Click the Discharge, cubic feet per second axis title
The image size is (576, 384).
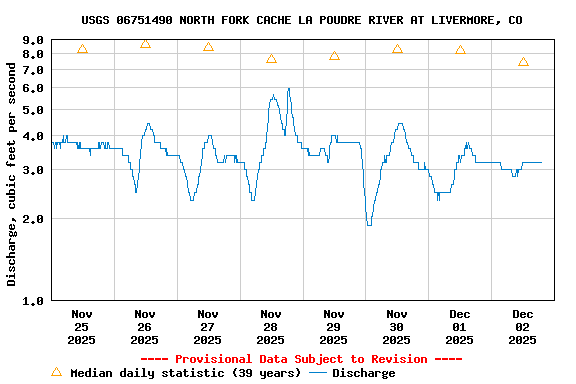[11, 174]
